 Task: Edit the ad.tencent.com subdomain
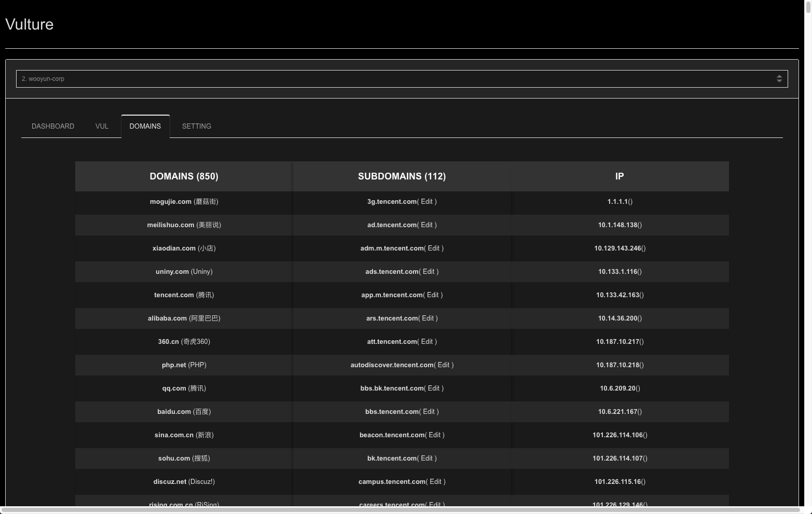click(426, 225)
